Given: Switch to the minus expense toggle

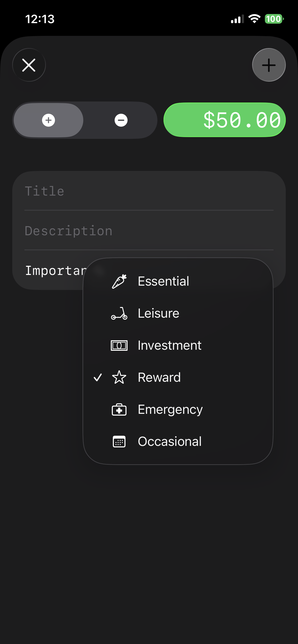Looking at the screenshot, I should click(x=121, y=120).
